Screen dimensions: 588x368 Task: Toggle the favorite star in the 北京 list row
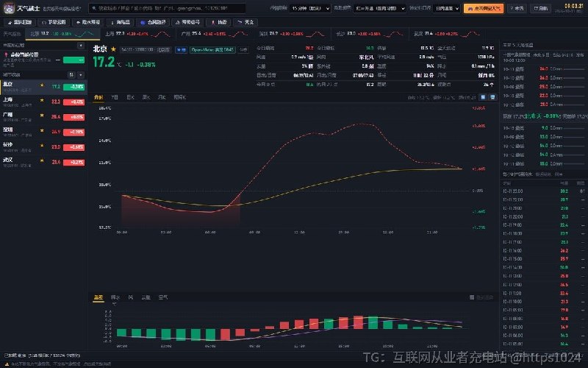pos(42,85)
